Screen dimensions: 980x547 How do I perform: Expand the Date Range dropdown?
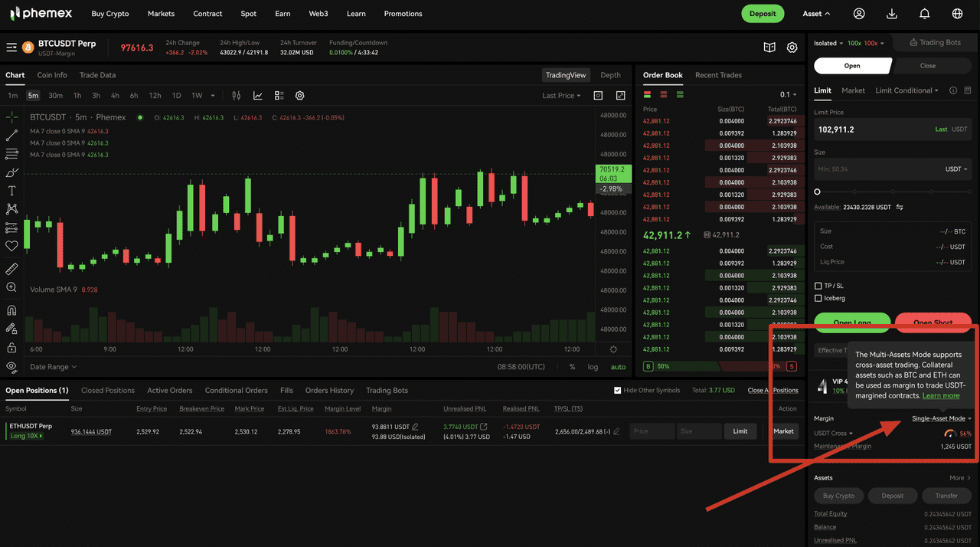[x=53, y=367]
